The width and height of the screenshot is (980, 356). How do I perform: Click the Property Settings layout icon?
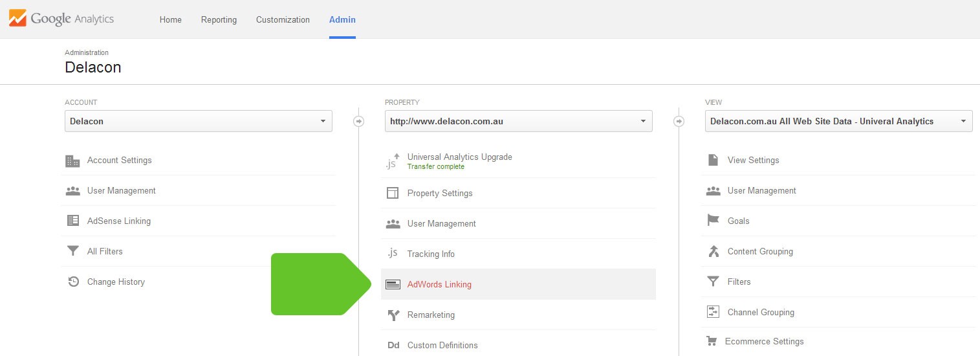point(393,193)
